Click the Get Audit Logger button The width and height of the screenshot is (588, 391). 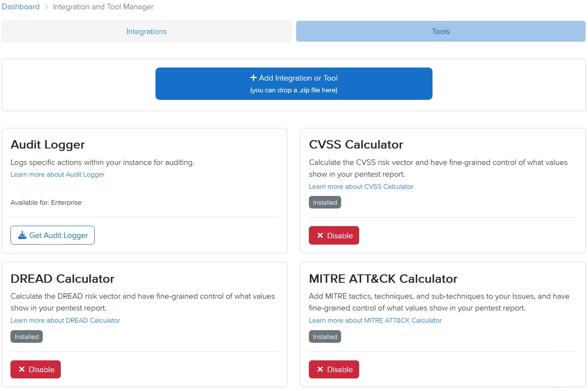click(52, 235)
